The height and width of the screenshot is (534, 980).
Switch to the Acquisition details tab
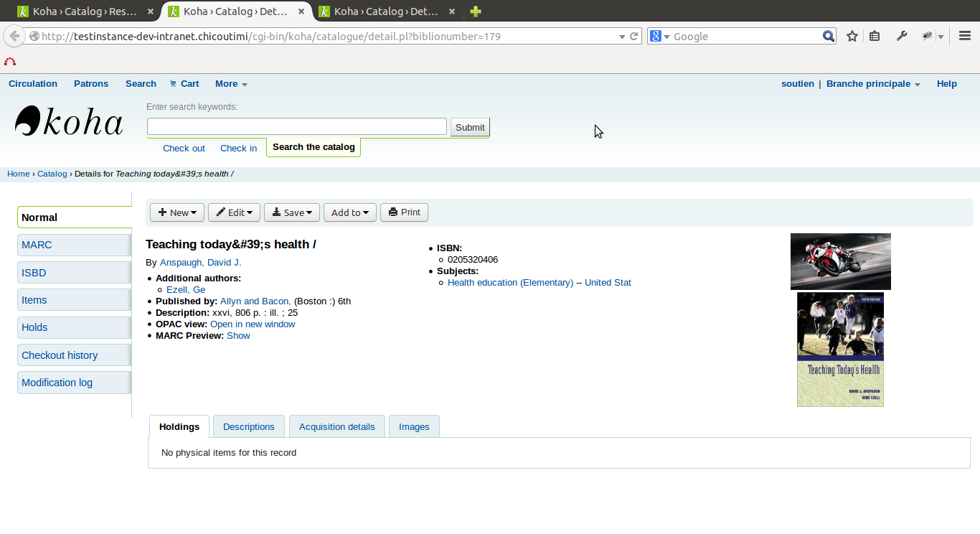(x=336, y=426)
